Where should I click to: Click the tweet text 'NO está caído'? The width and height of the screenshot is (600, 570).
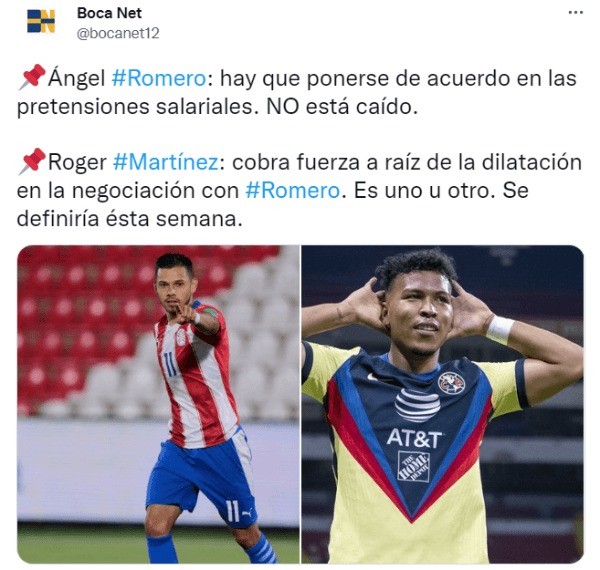tap(342, 107)
